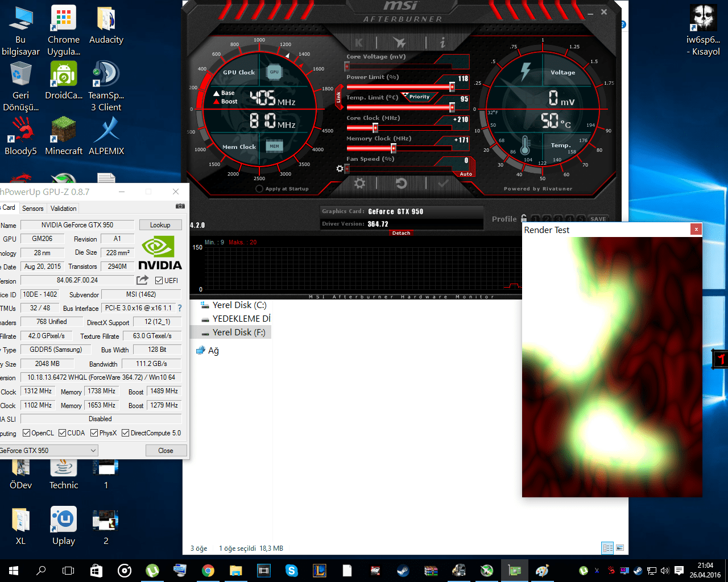Click the Temp. Limit slider handle

[452, 107]
